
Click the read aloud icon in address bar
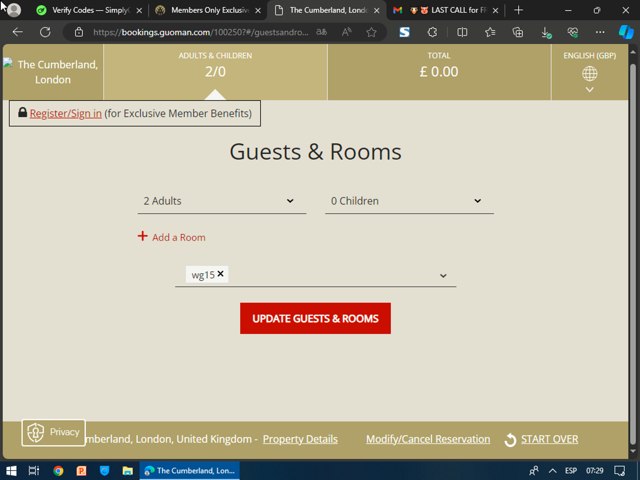(347, 32)
